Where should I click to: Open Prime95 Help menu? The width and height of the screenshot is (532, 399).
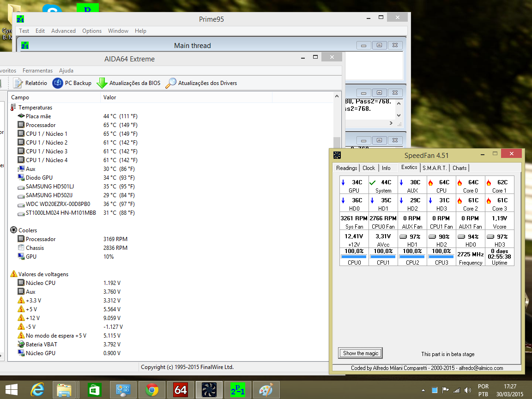[140, 31]
